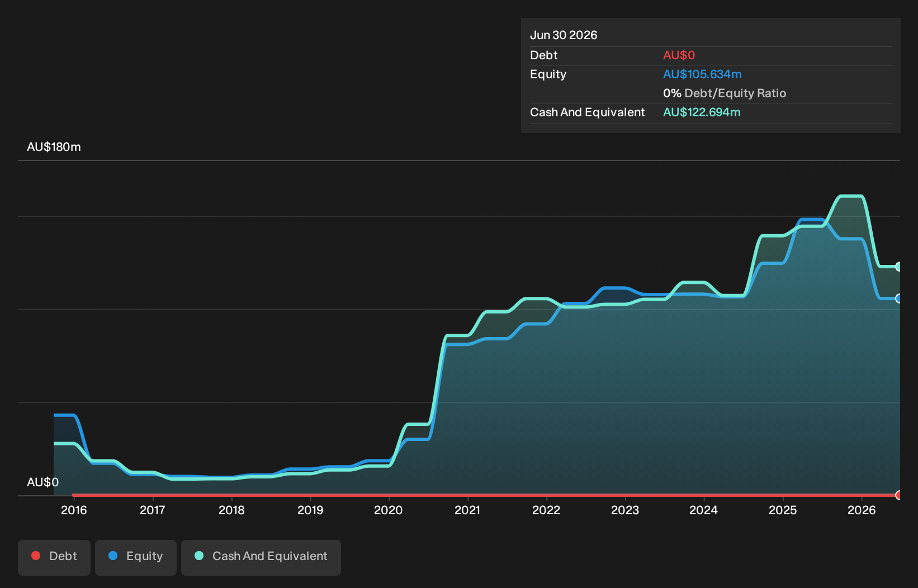
Task: Click the red Debt legend dot
Action: [x=36, y=556]
